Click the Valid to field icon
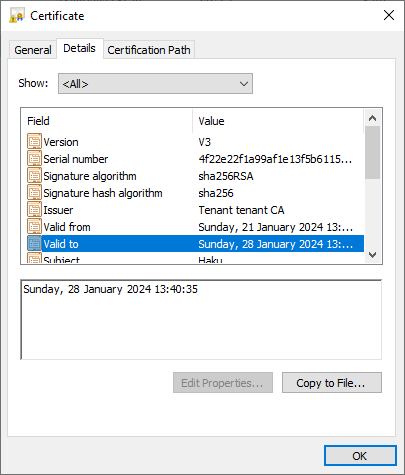The height and width of the screenshot is (475, 405). [34, 244]
